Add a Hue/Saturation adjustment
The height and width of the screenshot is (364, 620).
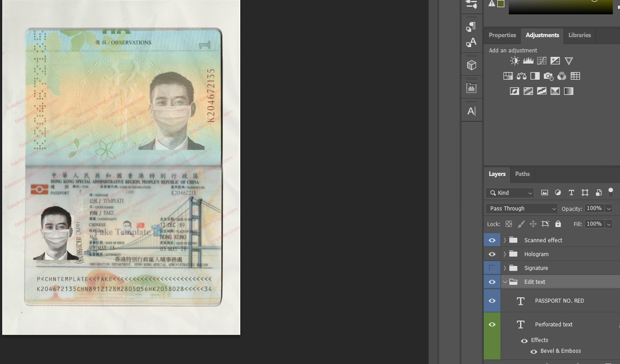(508, 76)
